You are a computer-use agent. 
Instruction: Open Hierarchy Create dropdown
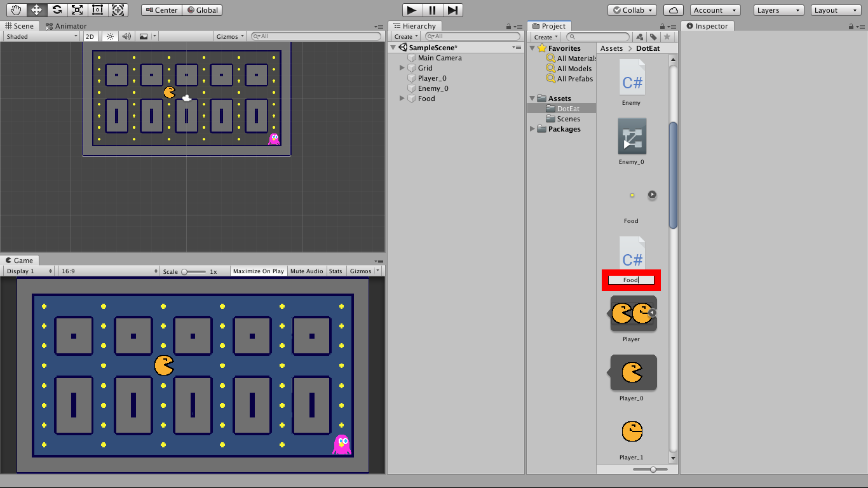(x=406, y=37)
